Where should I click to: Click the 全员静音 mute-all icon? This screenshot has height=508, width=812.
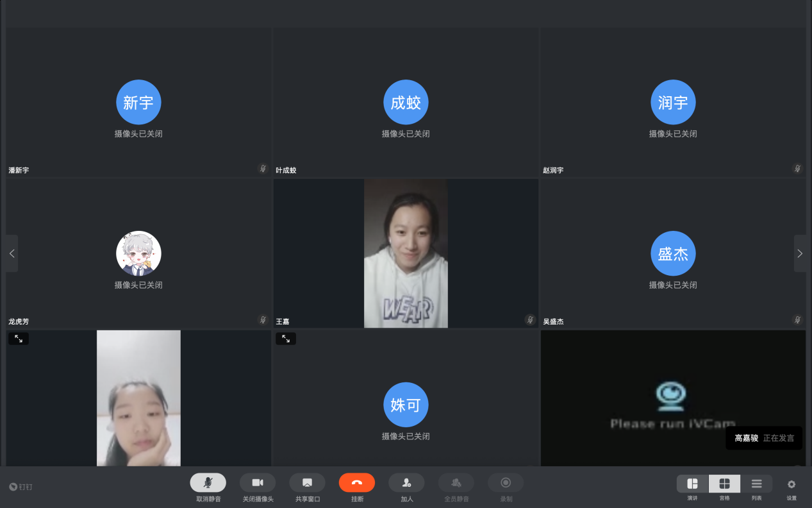tap(456, 483)
